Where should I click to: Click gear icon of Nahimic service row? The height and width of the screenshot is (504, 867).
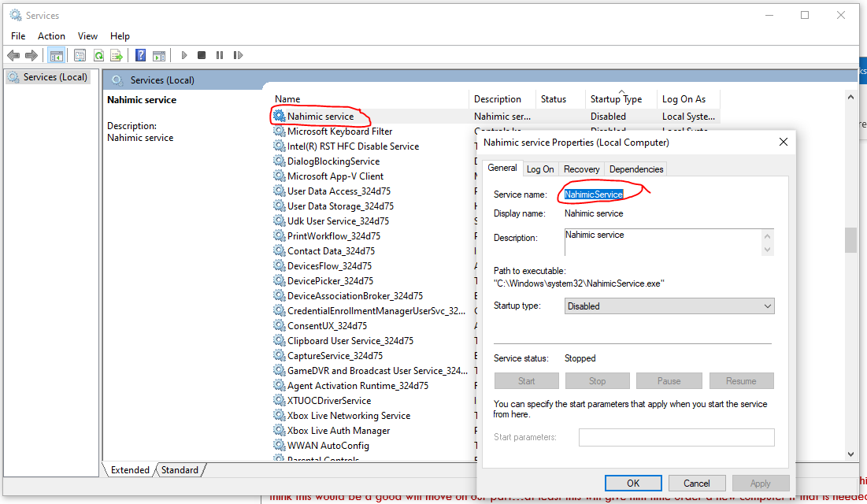280,117
